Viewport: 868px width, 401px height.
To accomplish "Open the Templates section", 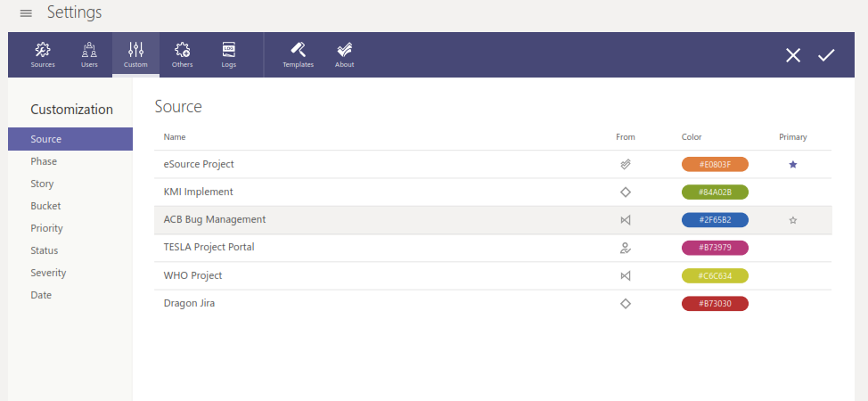I will click(x=298, y=54).
